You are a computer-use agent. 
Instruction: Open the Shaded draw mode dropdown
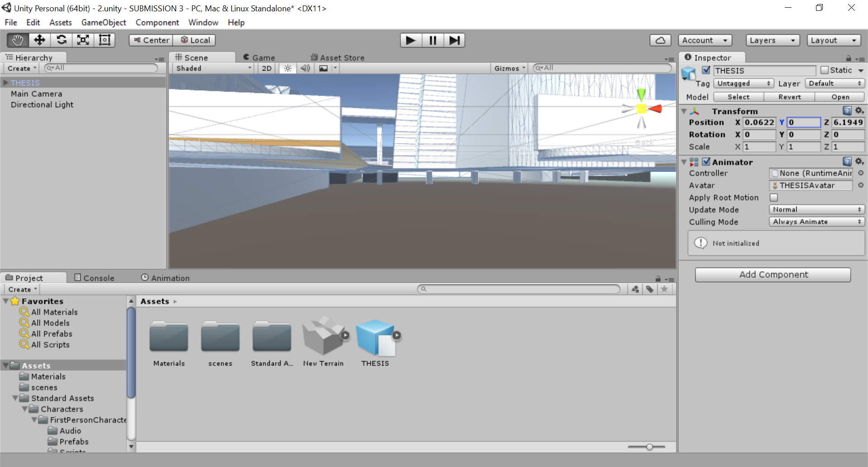coord(212,68)
